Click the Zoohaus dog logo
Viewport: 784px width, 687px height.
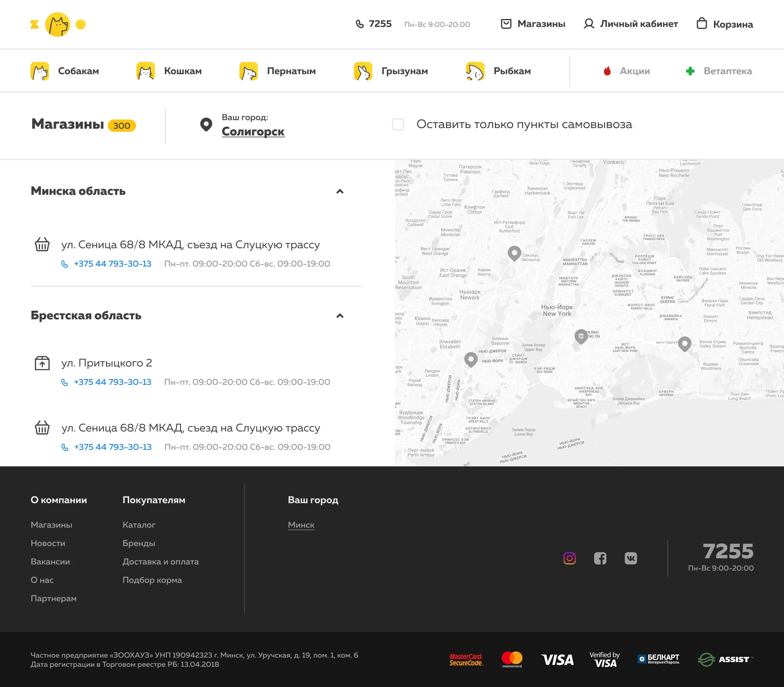(x=58, y=25)
